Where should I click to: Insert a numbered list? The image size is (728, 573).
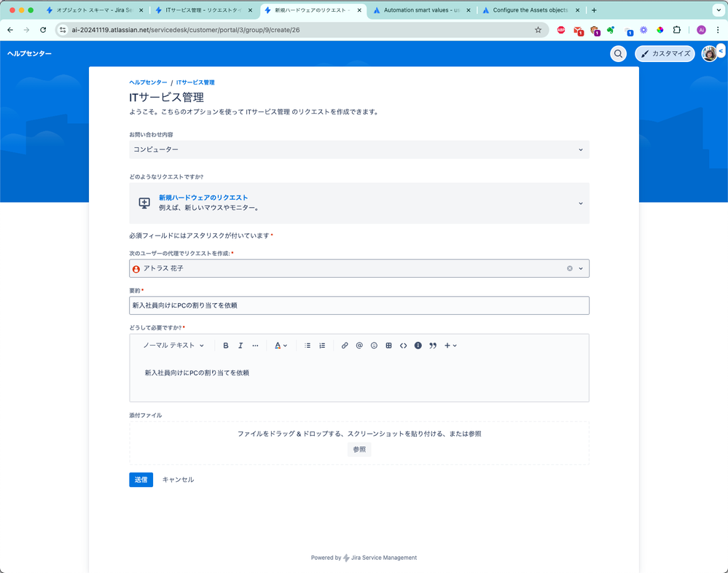pyautogui.click(x=322, y=346)
